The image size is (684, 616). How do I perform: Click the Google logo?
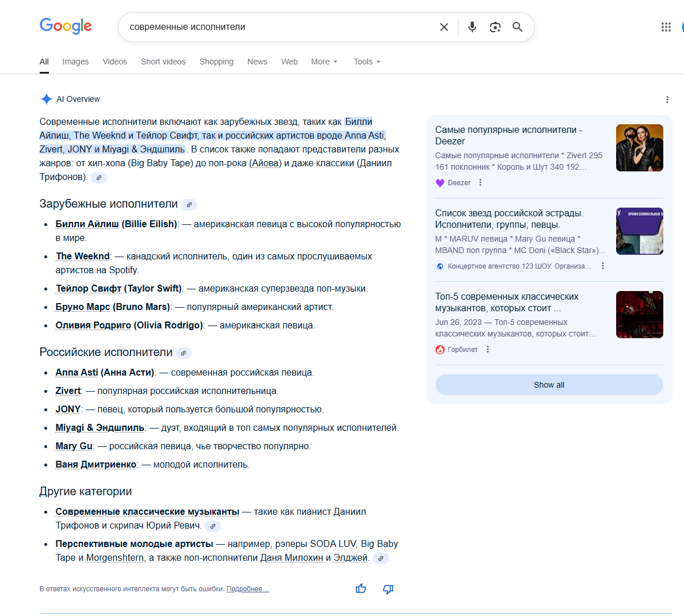[66, 26]
